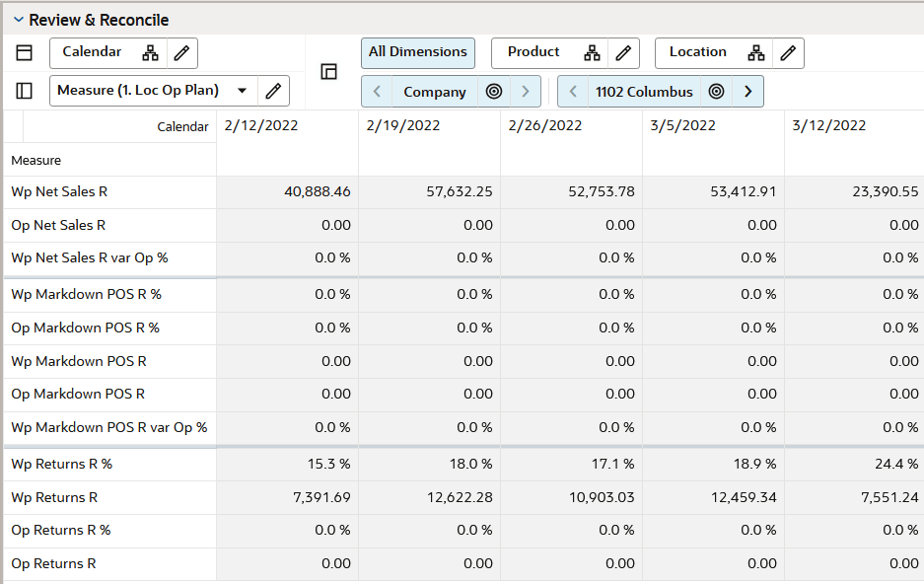Screen dimensions: 924x584
Task: Open Calendar hierarchy level selector icon
Action: (150, 53)
